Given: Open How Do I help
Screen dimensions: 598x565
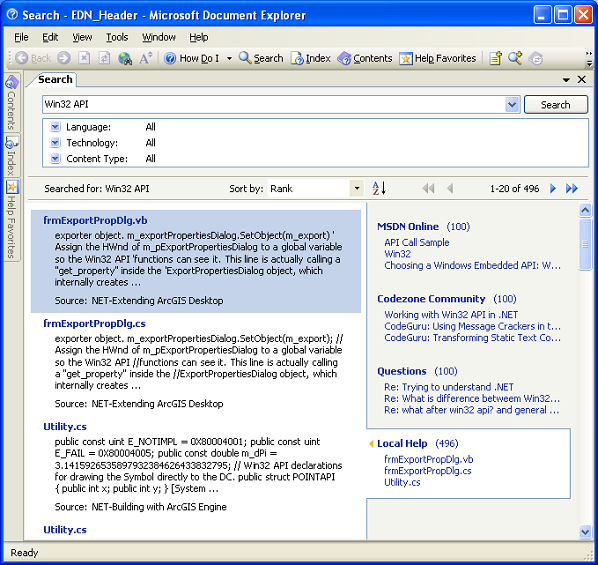Looking at the screenshot, I should [192, 58].
